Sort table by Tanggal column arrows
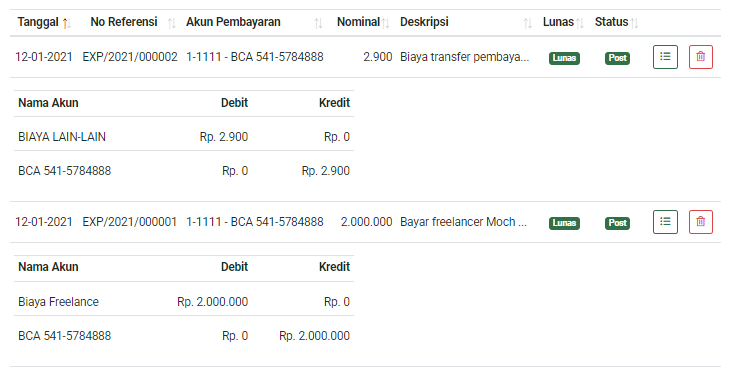 point(66,23)
